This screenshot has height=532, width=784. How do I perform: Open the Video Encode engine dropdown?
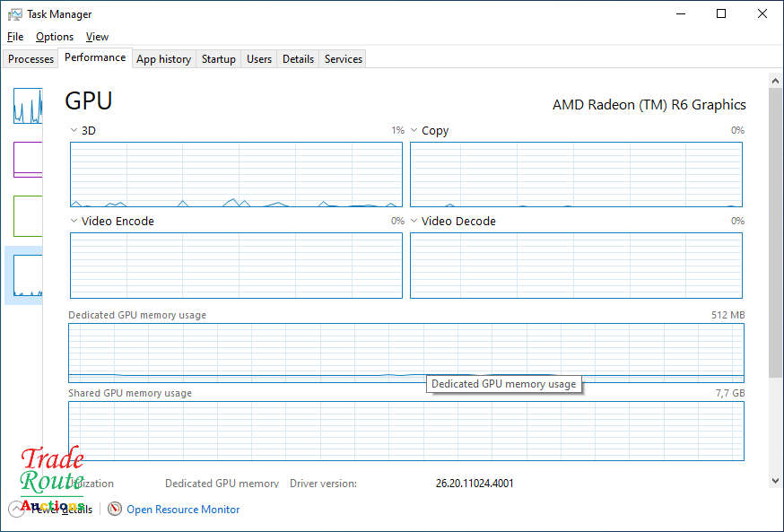click(74, 222)
